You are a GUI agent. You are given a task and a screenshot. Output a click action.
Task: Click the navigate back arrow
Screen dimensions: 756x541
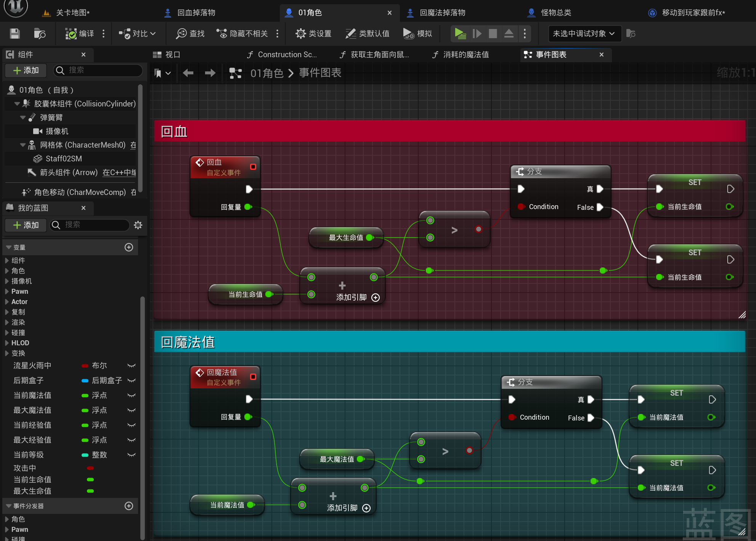(x=188, y=73)
